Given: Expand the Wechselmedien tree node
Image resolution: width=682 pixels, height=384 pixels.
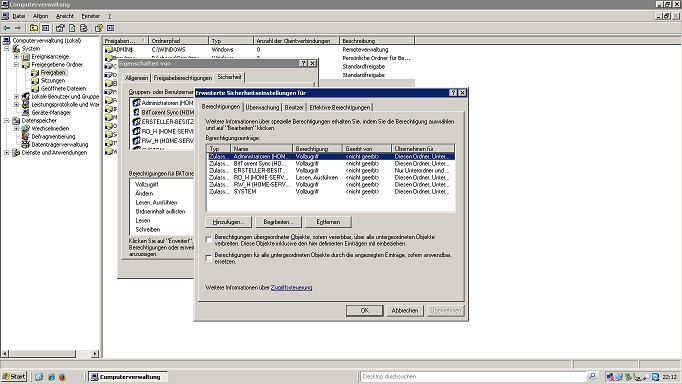Looking at the screenshot, I should 16,129.
